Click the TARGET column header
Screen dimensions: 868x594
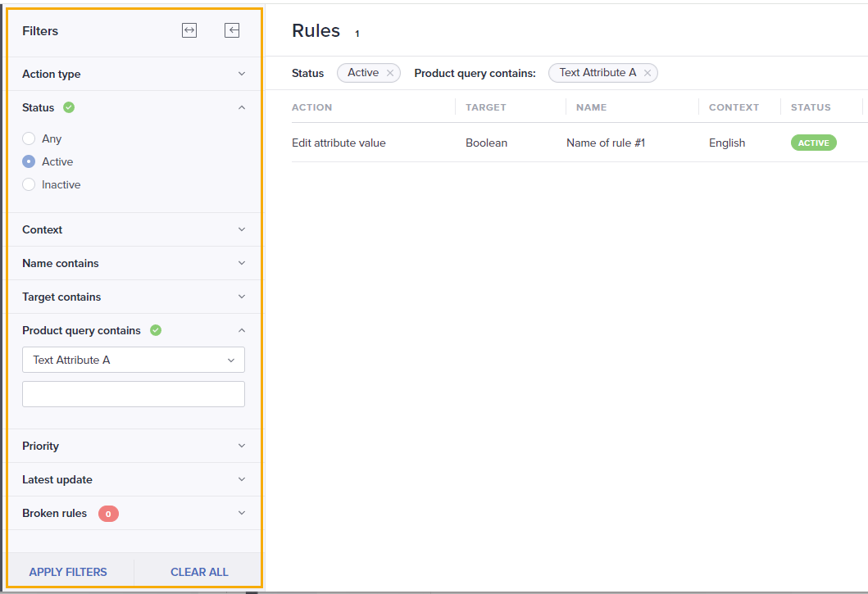pyautogui.click(x=486, y=107)
